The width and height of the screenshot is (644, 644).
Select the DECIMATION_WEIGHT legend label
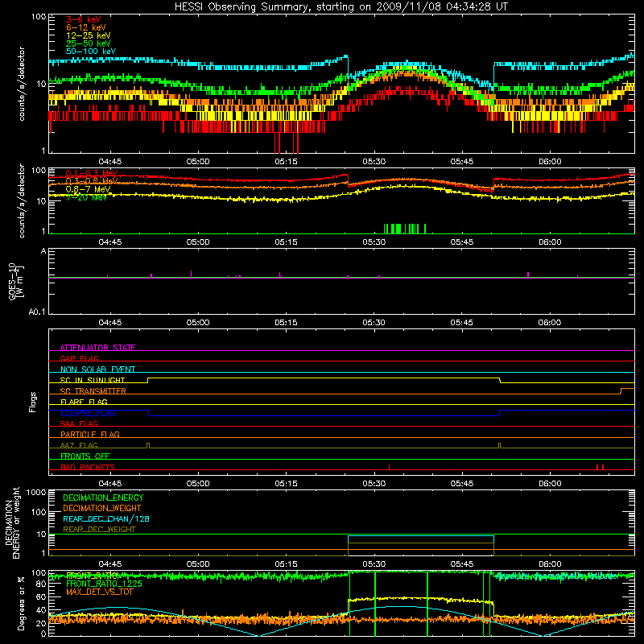(102, 508)
